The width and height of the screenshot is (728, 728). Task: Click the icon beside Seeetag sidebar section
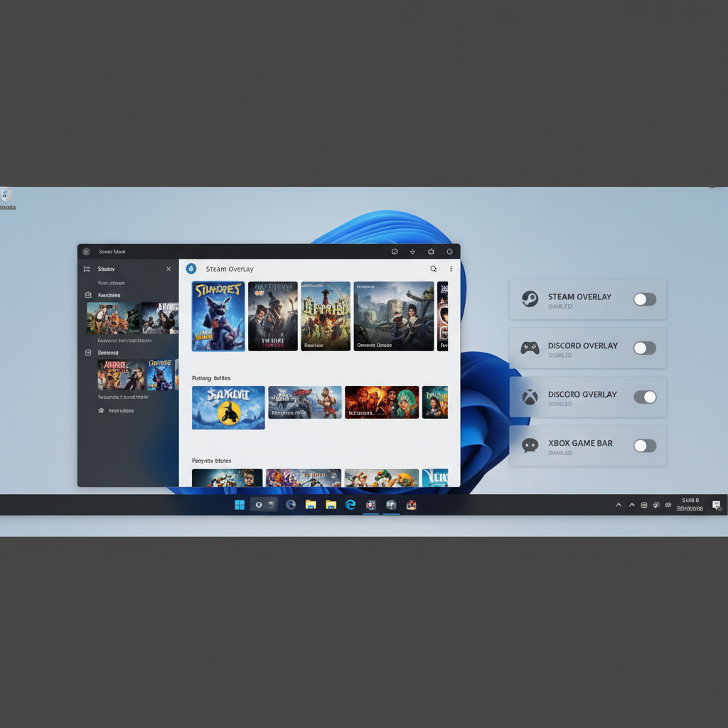coord(88,353)
